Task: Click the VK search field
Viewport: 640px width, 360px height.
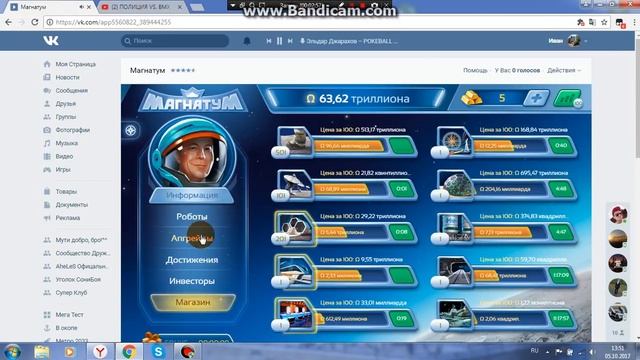Action: pos(175,41)
